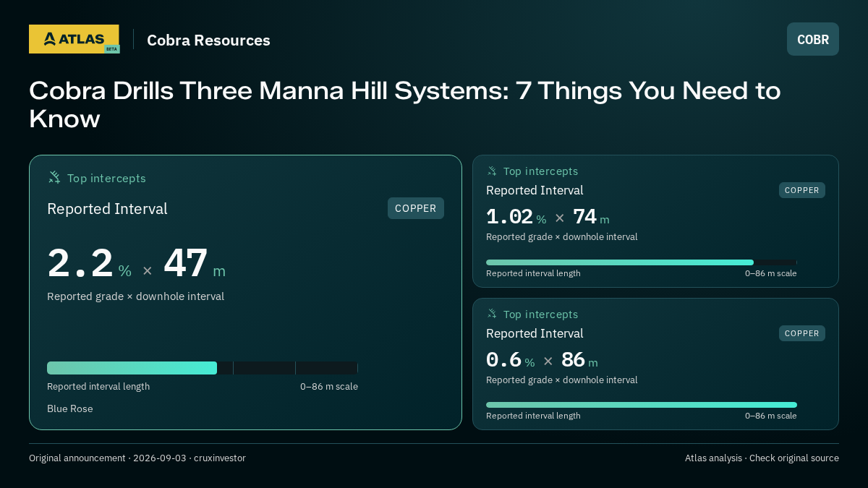This screenshot has width=868, height=488.
Task: Open the COBR ticker badge
Action: (813, 39)
